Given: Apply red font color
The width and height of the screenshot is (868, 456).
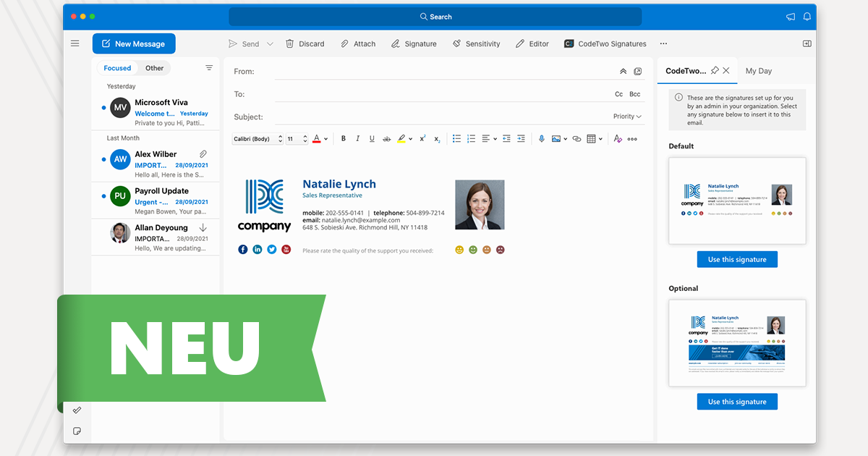Looking at the screenshot, I should (x=316, y=139).
